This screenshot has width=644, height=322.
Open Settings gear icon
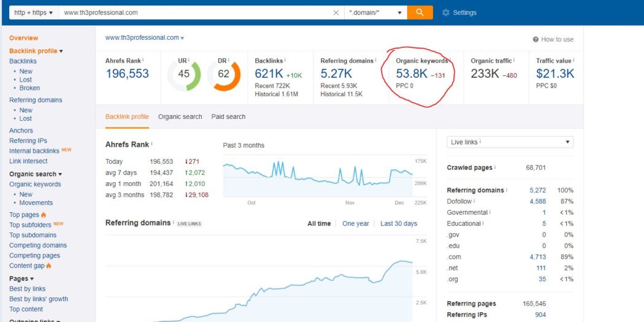click(x=446, y=13)
